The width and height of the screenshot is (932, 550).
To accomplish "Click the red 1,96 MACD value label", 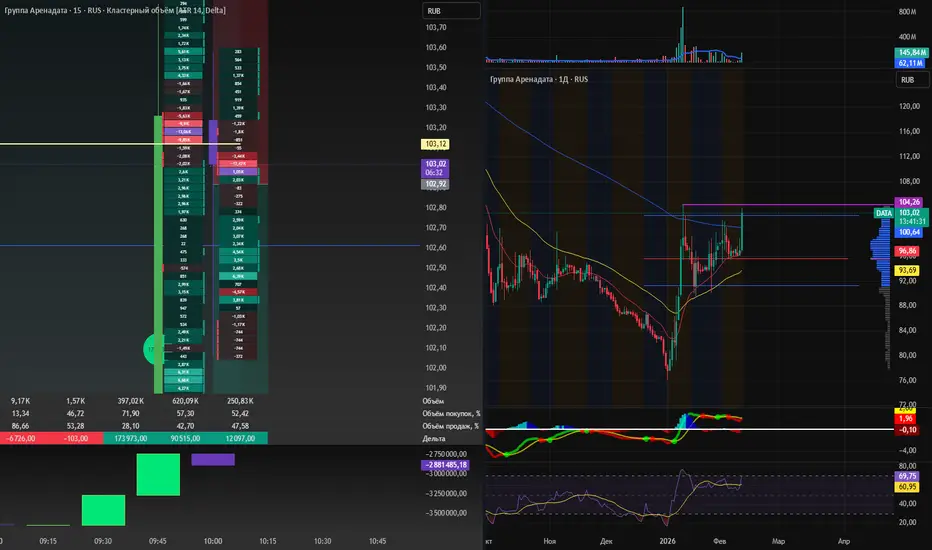I will [x=905, y=419].
